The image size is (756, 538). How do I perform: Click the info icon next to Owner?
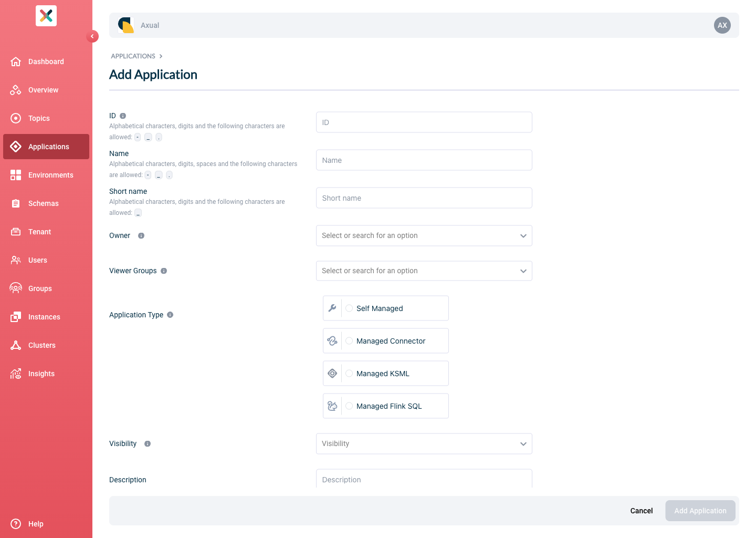pyautogui.click(x=141, y=236)
